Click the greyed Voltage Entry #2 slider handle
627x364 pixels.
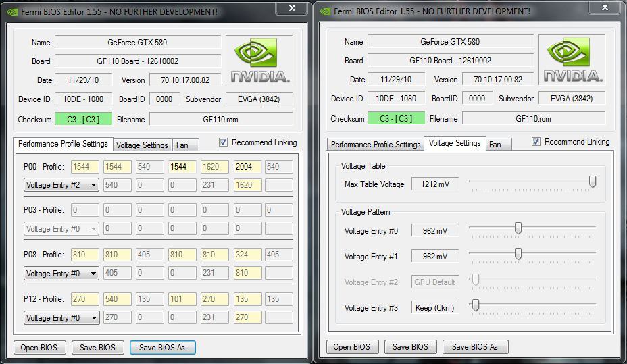[x=476, y=280]
